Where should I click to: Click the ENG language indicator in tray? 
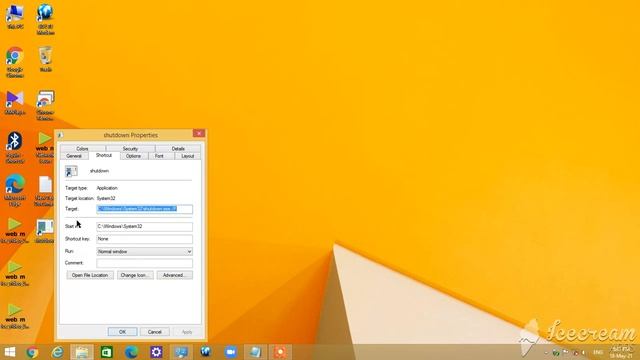tap(598, 352)
